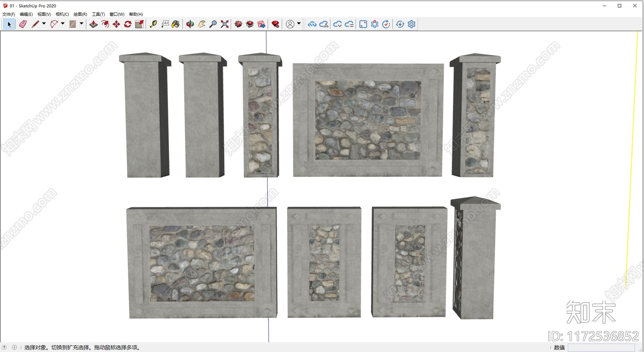
Task: Select the Arc tool
Action: coord(54,24)
